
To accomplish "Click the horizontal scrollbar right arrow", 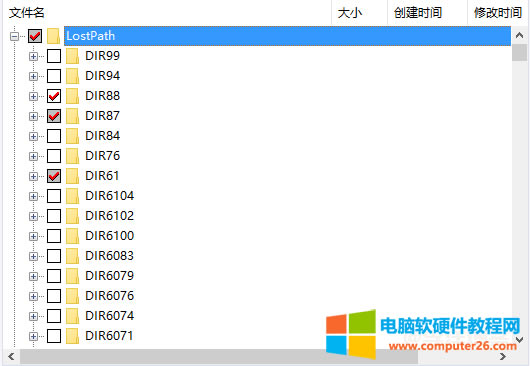I will pos(503,356).
